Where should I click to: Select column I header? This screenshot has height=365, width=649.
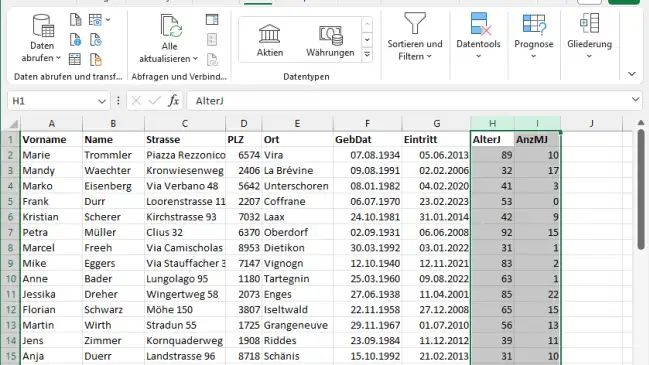coord(538,123)
